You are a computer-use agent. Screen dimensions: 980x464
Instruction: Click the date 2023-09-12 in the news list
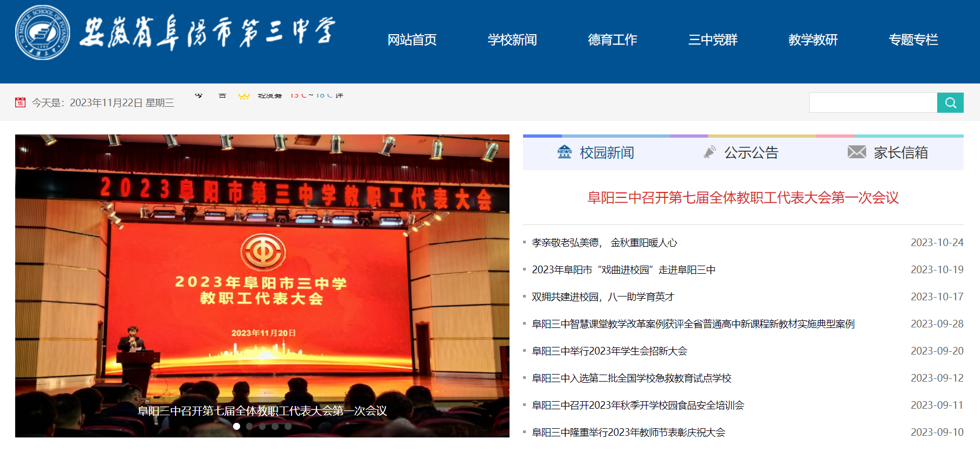(x=937, y=378)
